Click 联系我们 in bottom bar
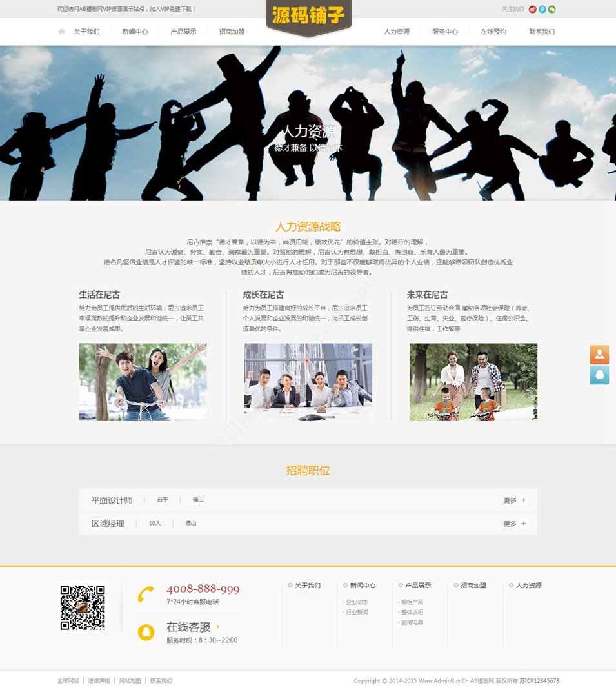The width and height of the screenshot is (616, 690). (x=161, y=681)
